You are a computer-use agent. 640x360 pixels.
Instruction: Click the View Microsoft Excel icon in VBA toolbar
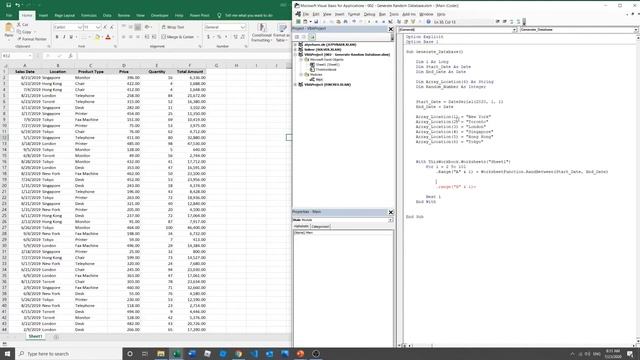(298, 22)
